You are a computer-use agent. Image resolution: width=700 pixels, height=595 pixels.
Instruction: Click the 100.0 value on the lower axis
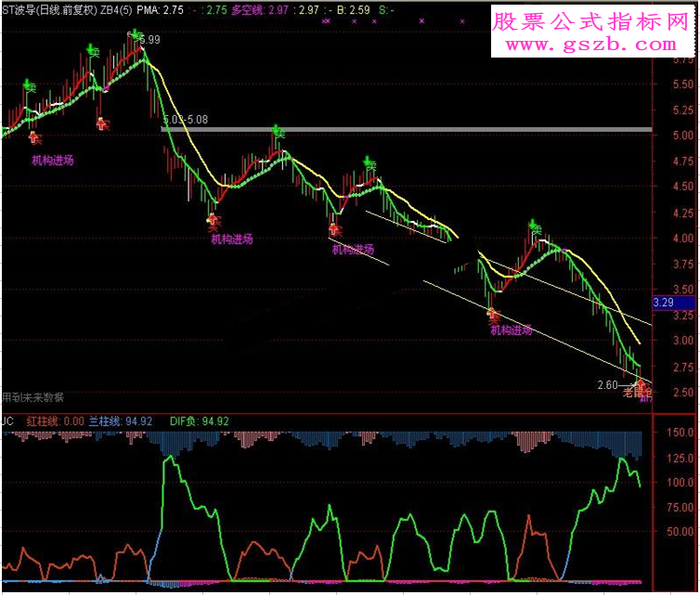(x=680, y=483)
